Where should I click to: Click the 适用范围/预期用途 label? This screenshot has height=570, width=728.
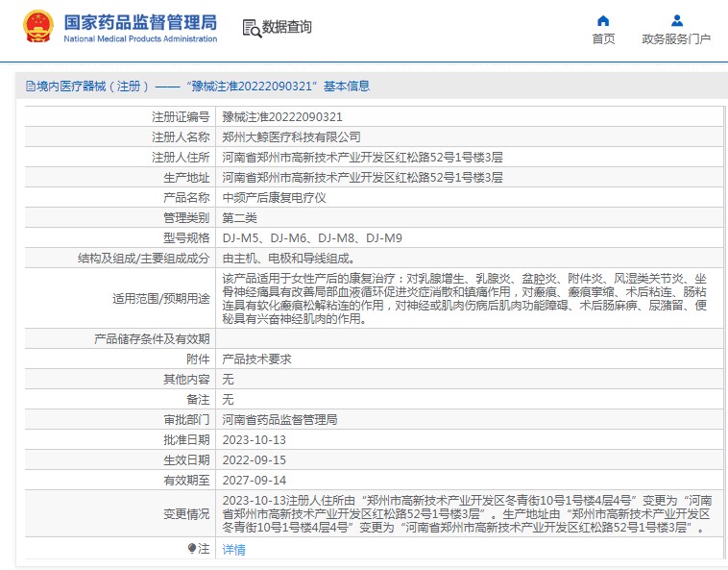coord(161,298)
